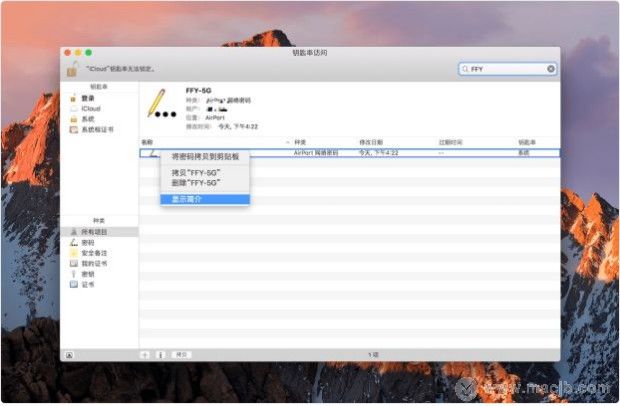Click the small pencil icon in the FFY-5G row
Image resolution: width=620 pixels, height=406 pixels.
pyautogui.click(x=153, y=153)
